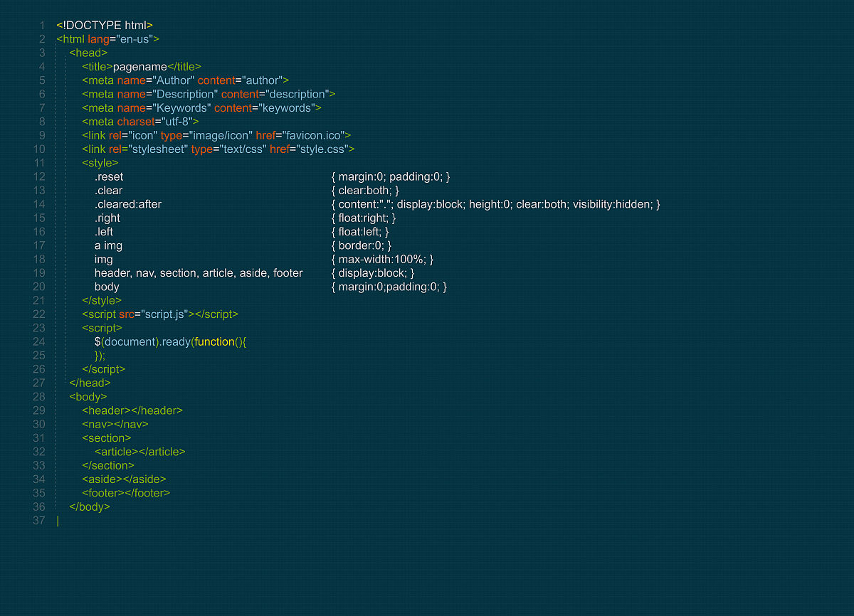This screenshot has height=616, width=854.
Task: Place cursor in the DOCTYPE html declaration
Action: pos(105,26)
